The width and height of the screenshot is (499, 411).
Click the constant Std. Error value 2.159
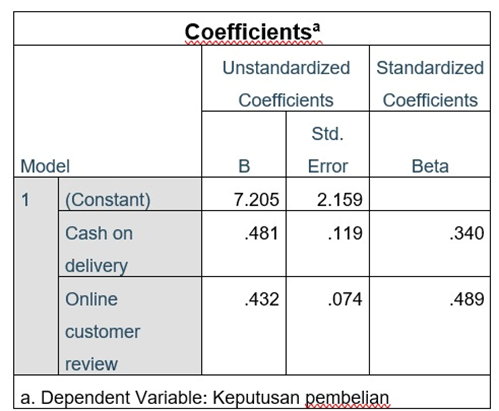pos(340,200)
